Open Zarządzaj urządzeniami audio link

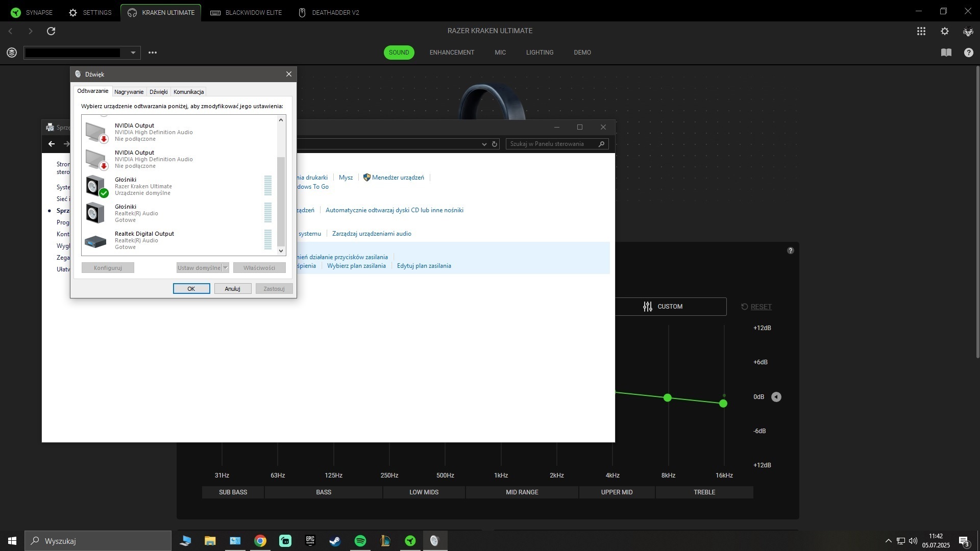tap(372, 234)
